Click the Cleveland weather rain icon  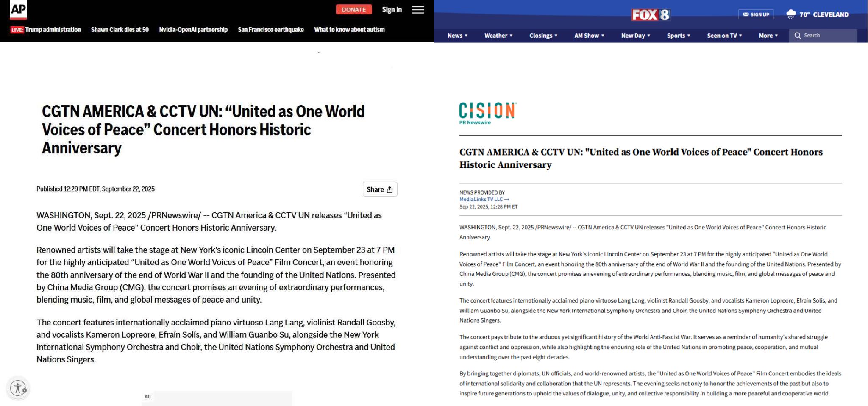790,14
